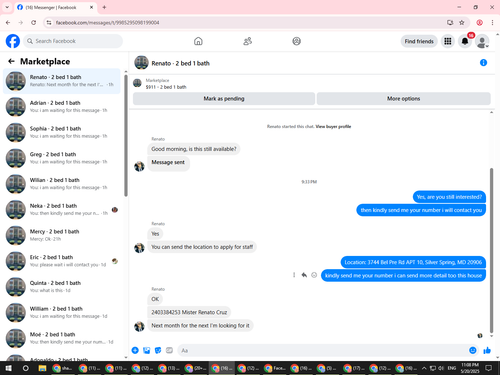This screenshot has height=375, width=500.
Task: Open the Mercy 2 bed 1 bath chat
Action: (x=62, y=235)
